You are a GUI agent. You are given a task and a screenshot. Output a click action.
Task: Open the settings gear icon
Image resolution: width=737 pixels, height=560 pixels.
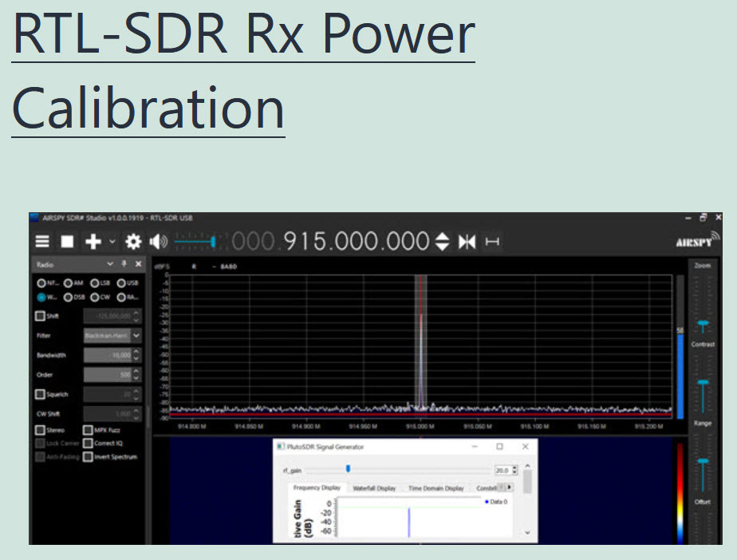click(x=132, y=242)
